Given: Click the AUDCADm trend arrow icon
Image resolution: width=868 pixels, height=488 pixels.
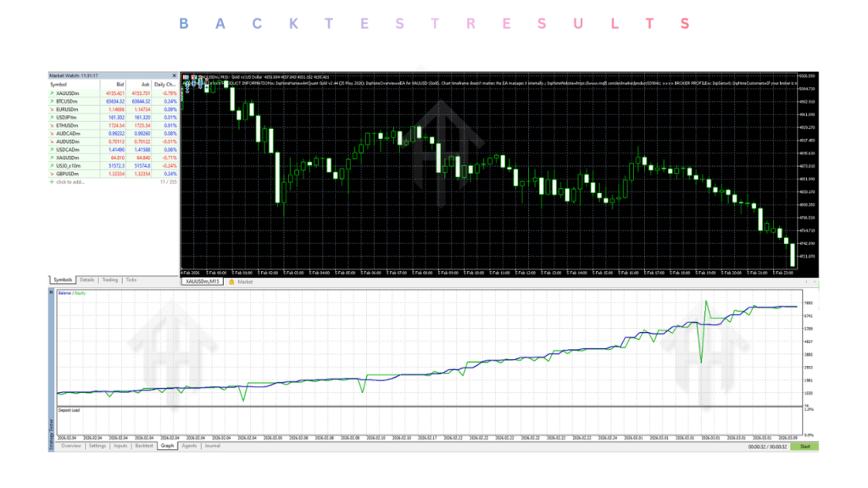Looking at the screenshot, I should tap(52, 134).
